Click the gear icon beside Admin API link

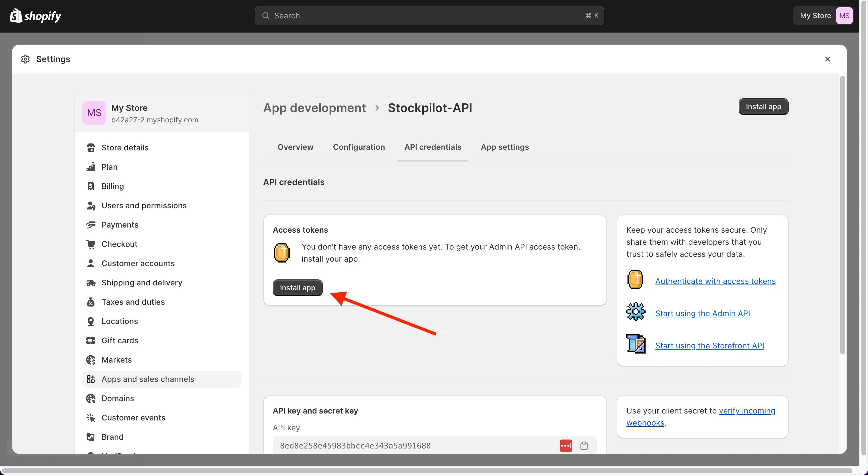pyautogui.click(x=636, y=312)
